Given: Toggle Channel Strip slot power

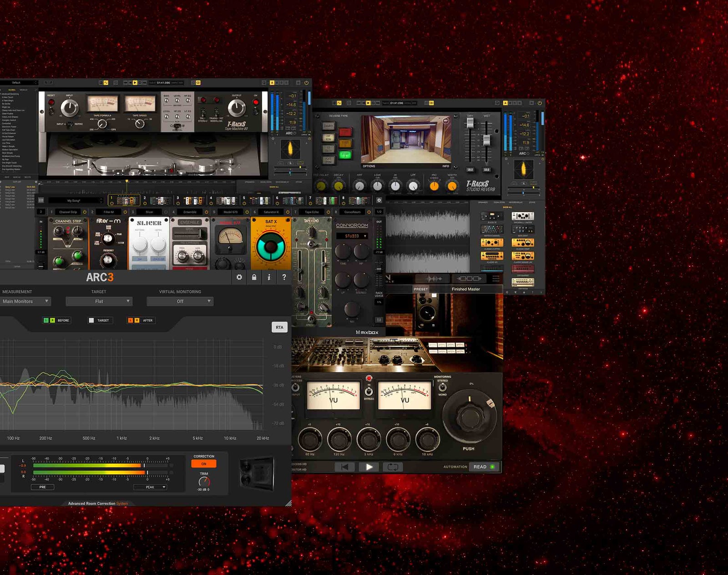Looking at the screenshot, I should coord(85,212).
